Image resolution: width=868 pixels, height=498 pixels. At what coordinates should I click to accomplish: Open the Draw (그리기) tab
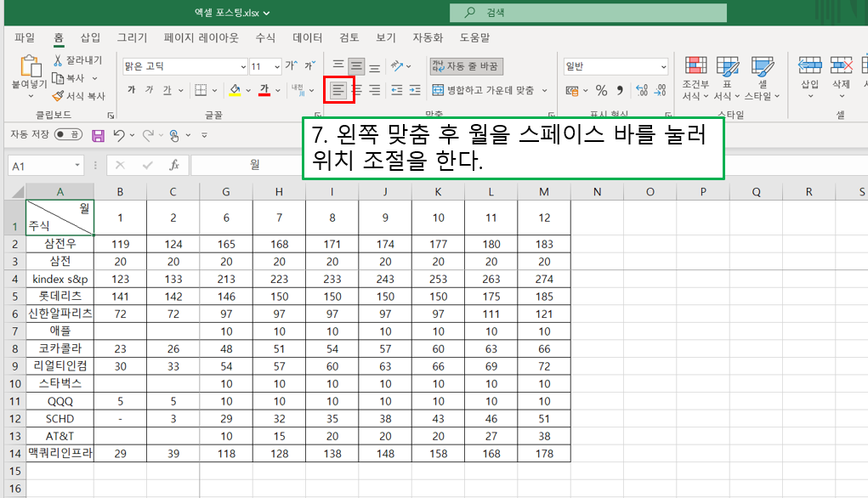point(132,37)
